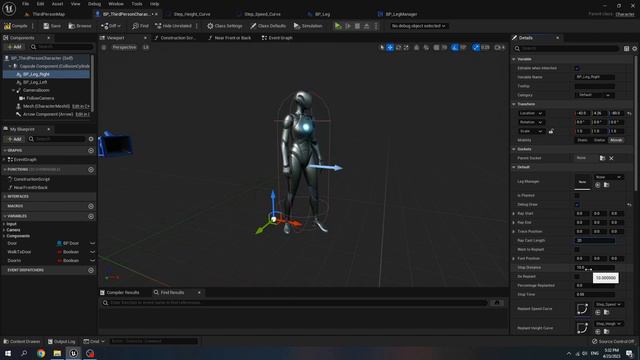This screenshot has height=360, width=640.
Task: Open Scale type dropdown
Action: click(x=531, y=131)
